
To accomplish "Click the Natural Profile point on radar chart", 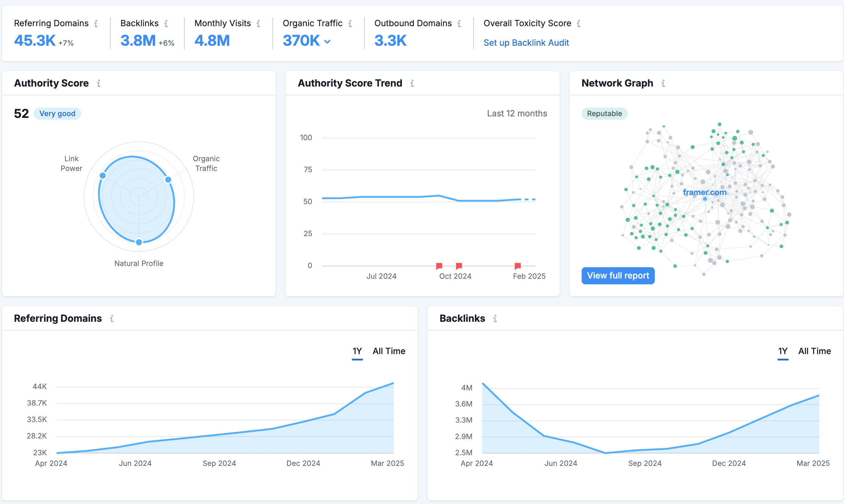I will pyautogui.click(x=139, y=242).
